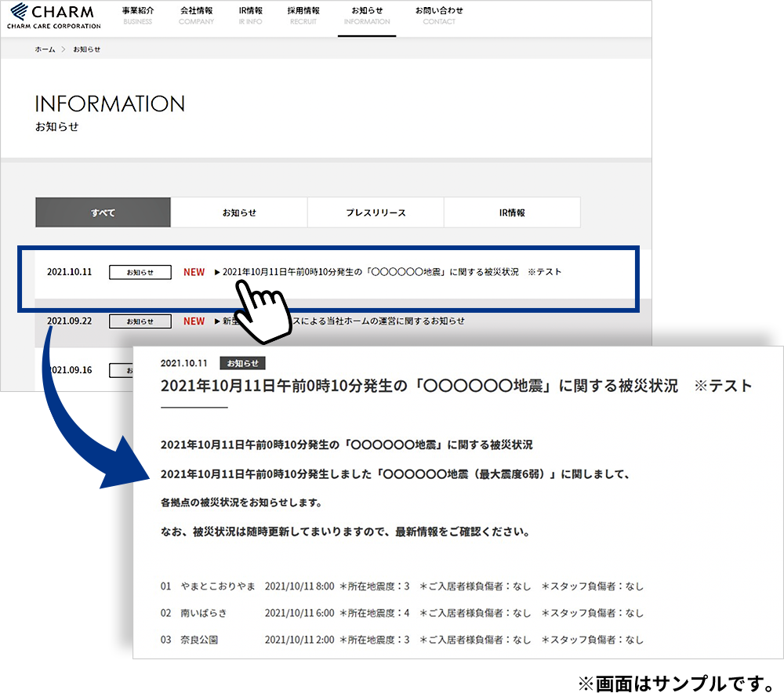Click the ホーム breadcrumb link
The image size is (784, 693).
click(x=45, y=49)
